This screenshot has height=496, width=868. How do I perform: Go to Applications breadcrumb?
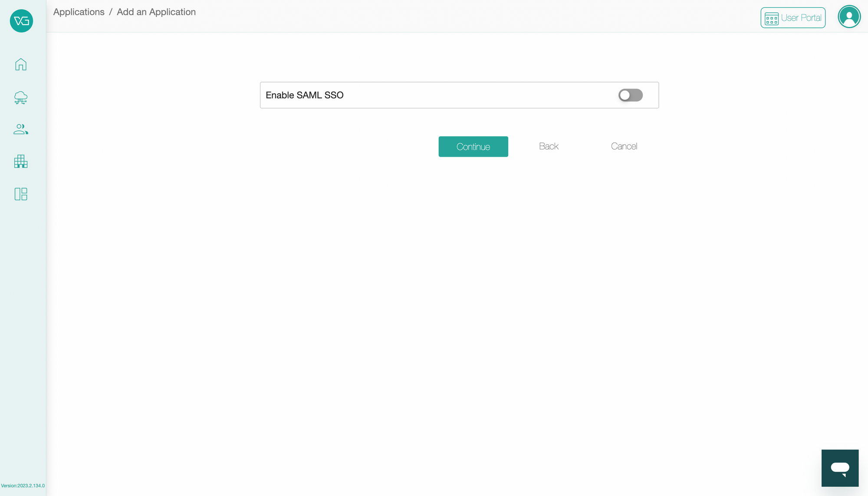click(79, 12)
